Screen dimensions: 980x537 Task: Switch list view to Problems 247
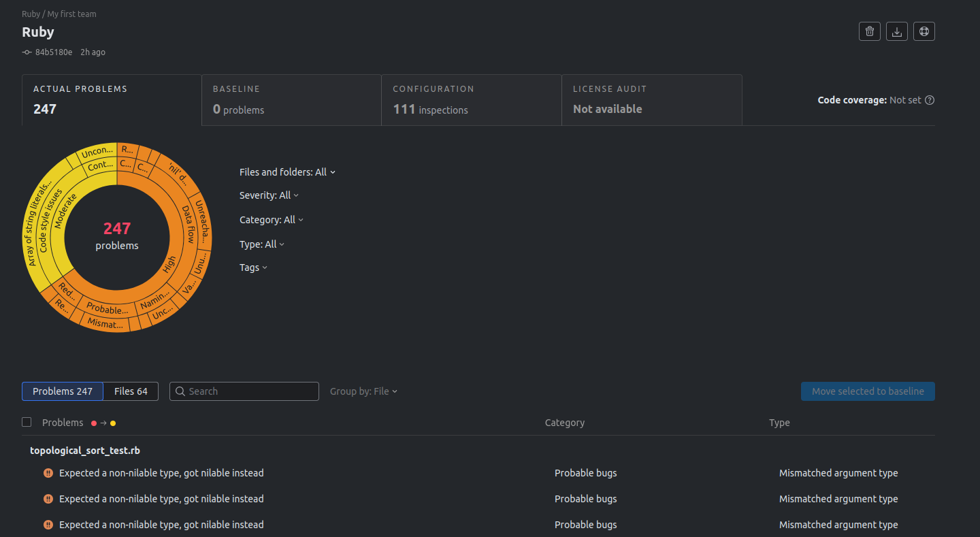point(63,391)
